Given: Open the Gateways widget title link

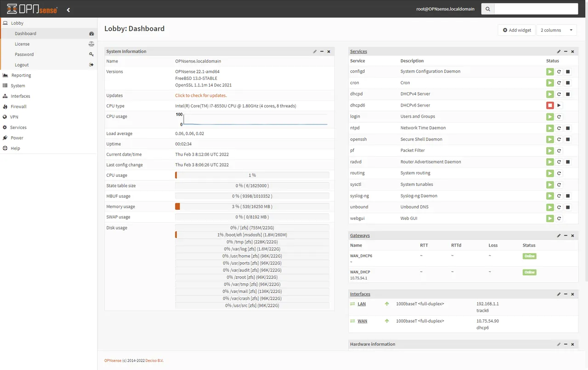Looking at the screenshot, I should pyautogui.click(x=360, y=235).
